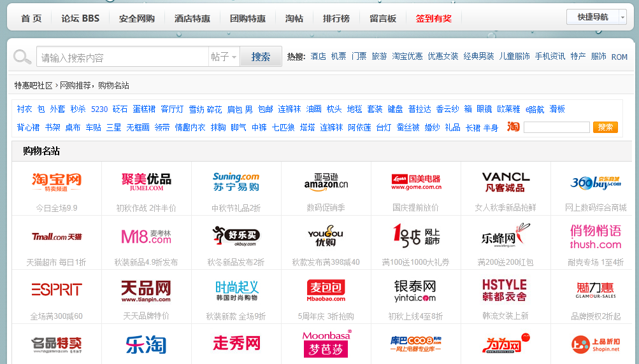Open the 特惠吧社区 breadcrumb link
Viewport: 639px width, 364px height.
click(33, 85)
